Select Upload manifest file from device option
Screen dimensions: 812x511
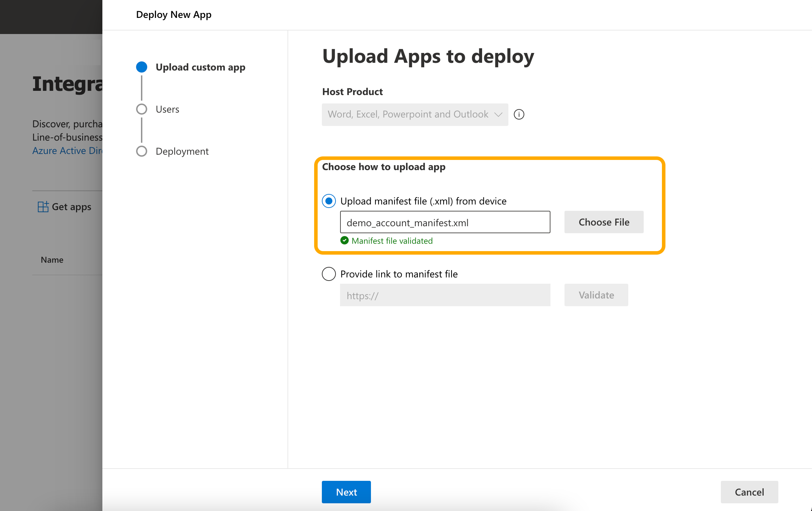point(329,201)
